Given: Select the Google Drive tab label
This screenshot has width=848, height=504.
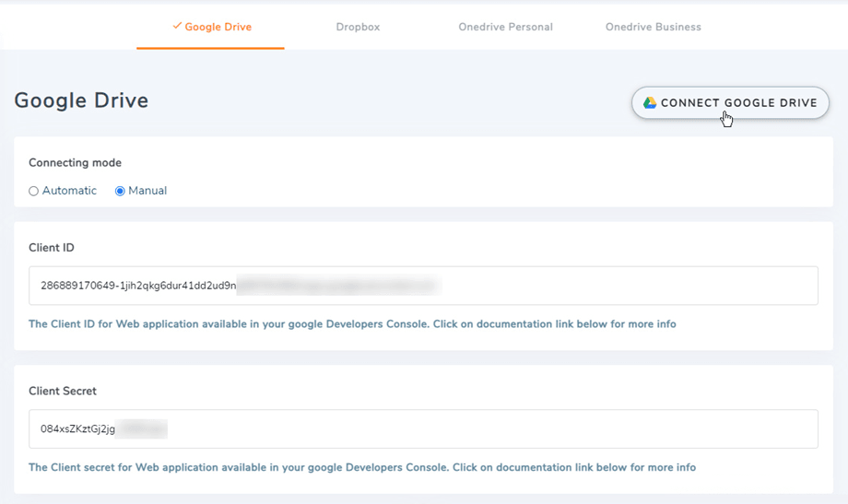Looking at the screenshot, I should click(218, 28).
